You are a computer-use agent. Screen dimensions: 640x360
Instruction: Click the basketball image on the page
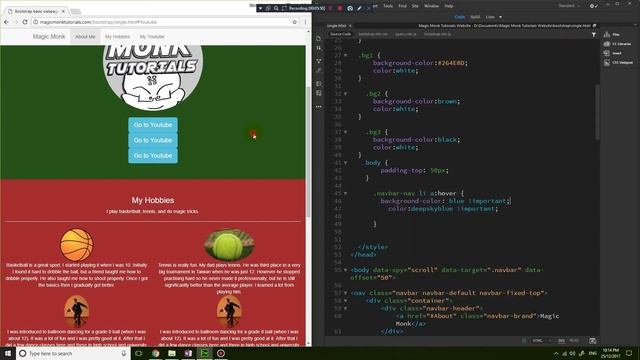tap(77, 244)
